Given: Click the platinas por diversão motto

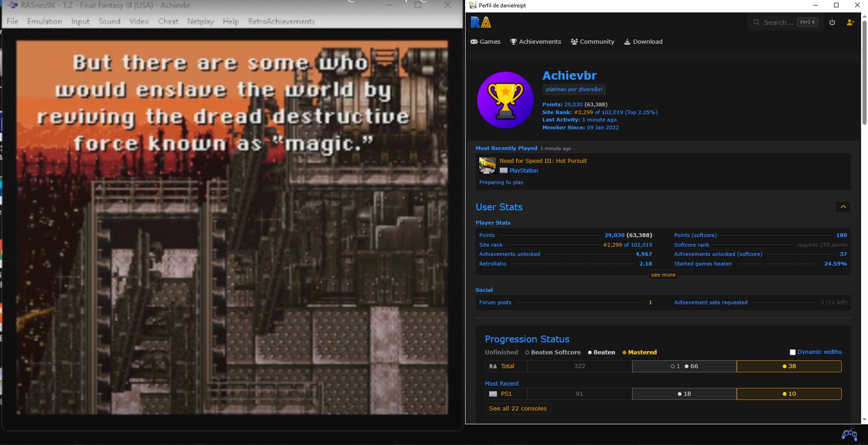Looking at the screenshot, I should coord(574,89).
